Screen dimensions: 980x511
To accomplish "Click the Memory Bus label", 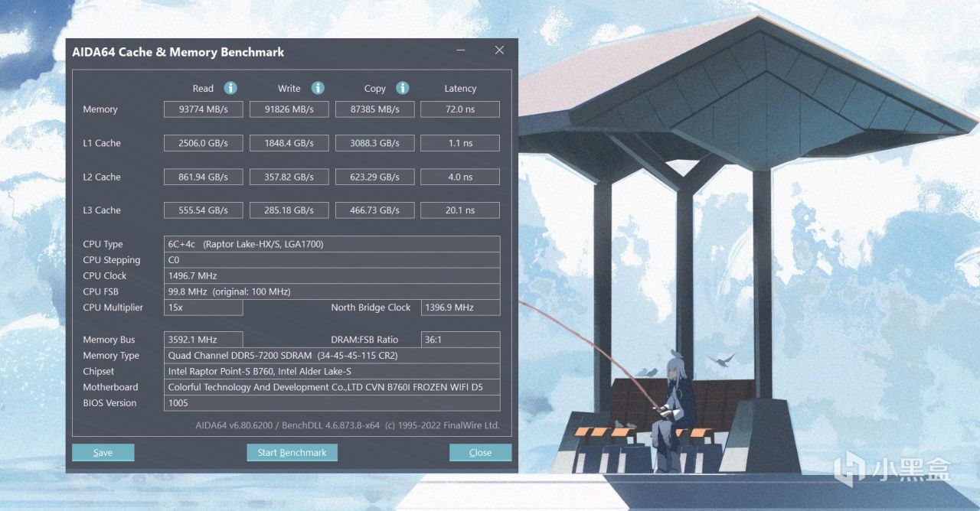I will [109, 340].
